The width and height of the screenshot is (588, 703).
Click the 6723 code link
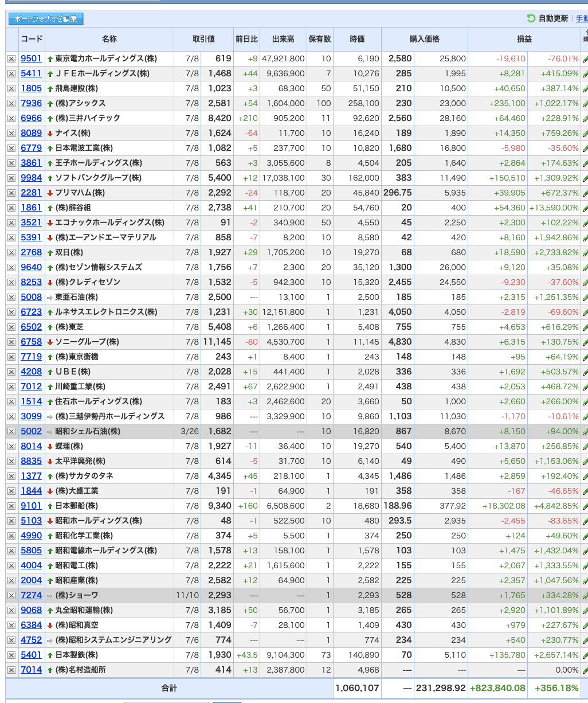click(x=31, y=312)
